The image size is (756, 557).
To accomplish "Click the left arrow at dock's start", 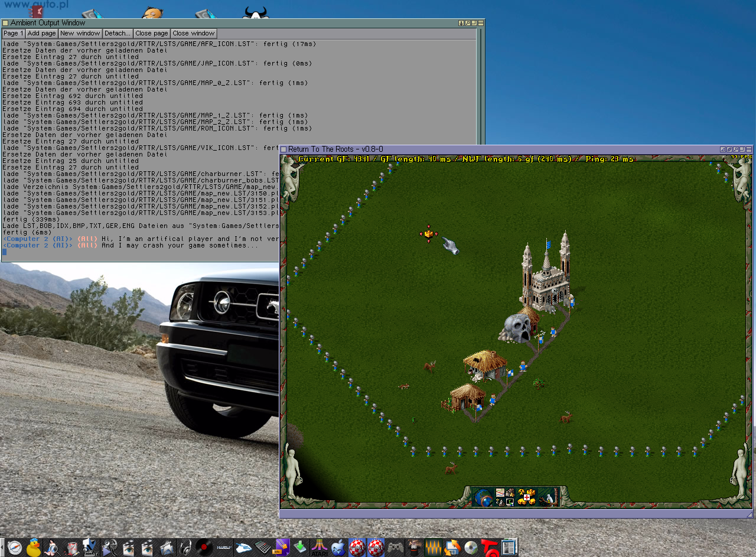I will (2, 547).
